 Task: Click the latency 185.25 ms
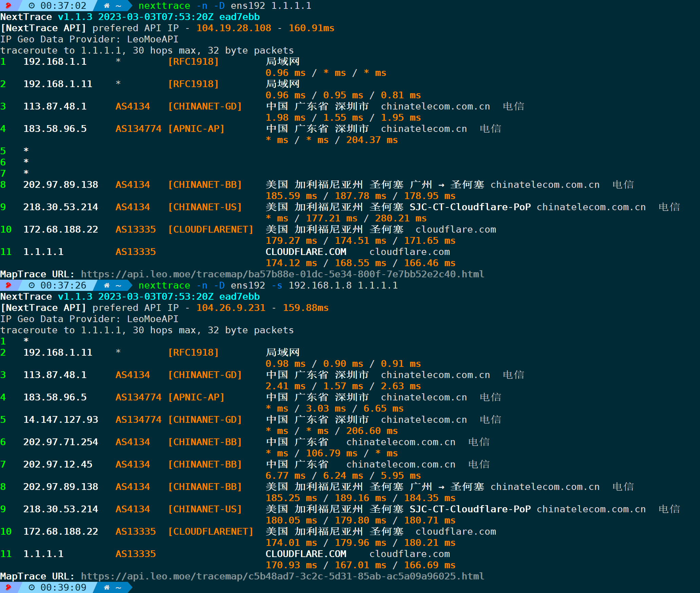[291, 498]
